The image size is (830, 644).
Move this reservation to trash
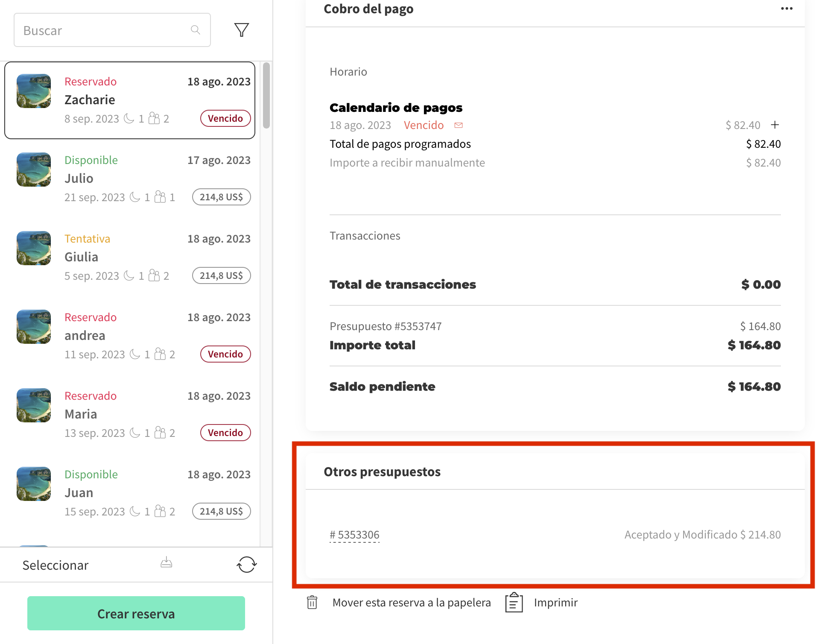point(312,602)
